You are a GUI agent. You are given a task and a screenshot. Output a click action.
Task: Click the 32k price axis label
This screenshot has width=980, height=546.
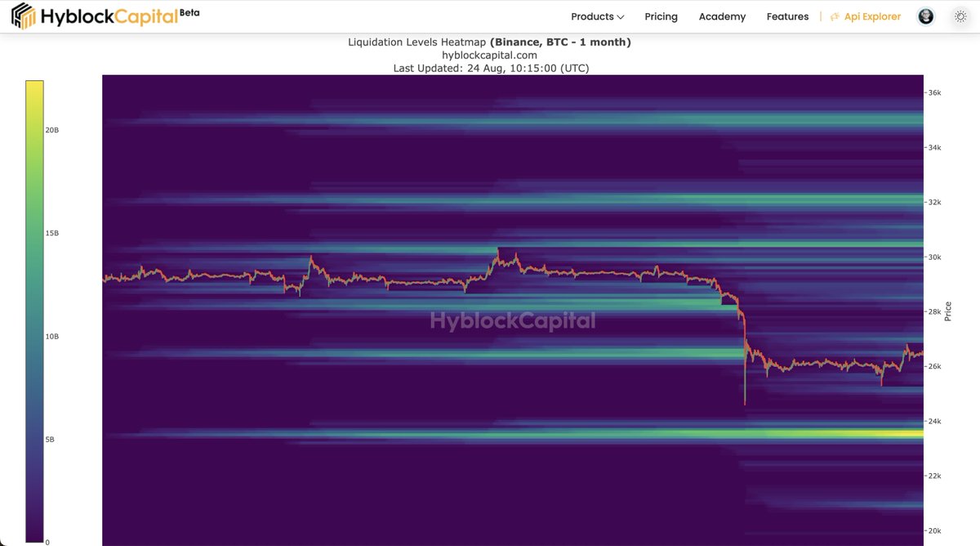[x=934, y=203]
